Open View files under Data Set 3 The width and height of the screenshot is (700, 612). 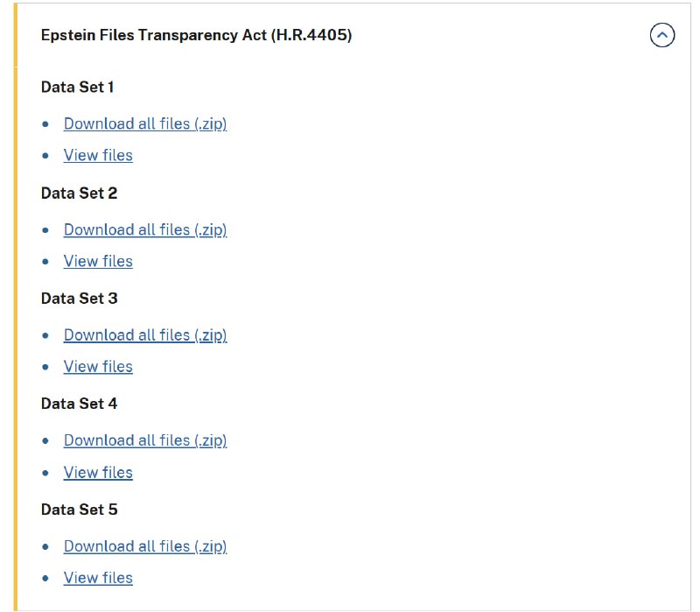tap(98, 367)
